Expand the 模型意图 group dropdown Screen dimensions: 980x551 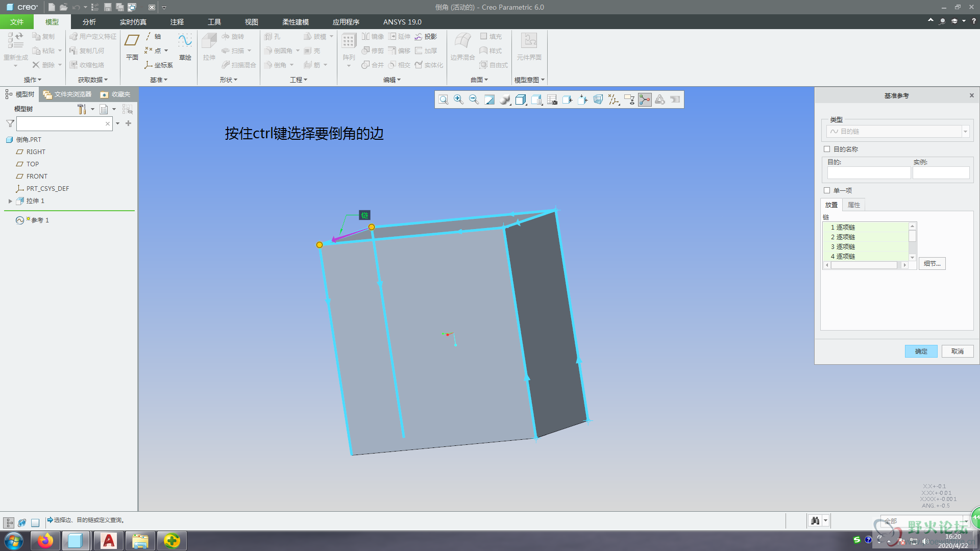[530, 80]
